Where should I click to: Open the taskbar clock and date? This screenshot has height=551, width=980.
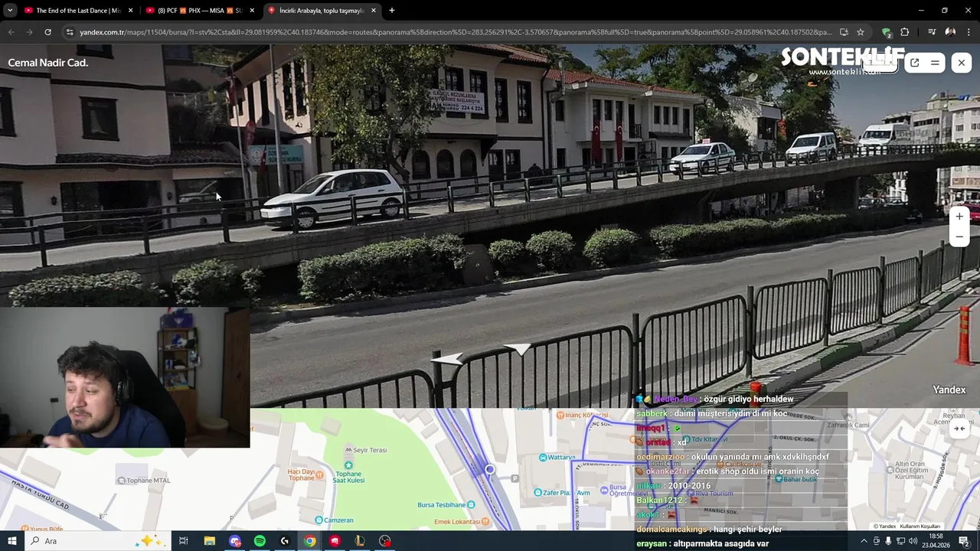pos(936,541)
